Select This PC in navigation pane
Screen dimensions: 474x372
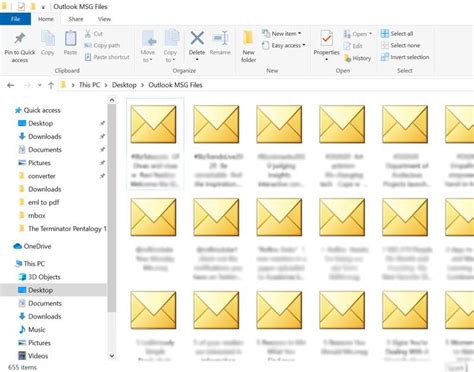(x=30, y=264)
